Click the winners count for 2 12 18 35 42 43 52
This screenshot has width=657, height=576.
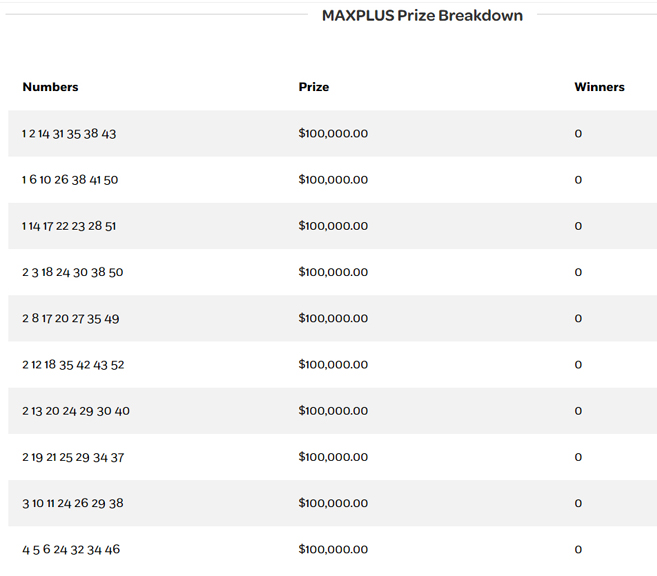pyautogui.click(x=578, y=365)
